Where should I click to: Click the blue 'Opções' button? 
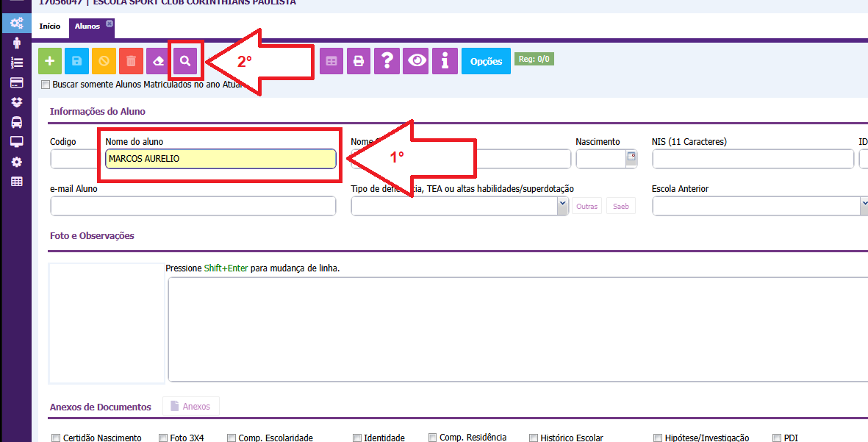486,61
